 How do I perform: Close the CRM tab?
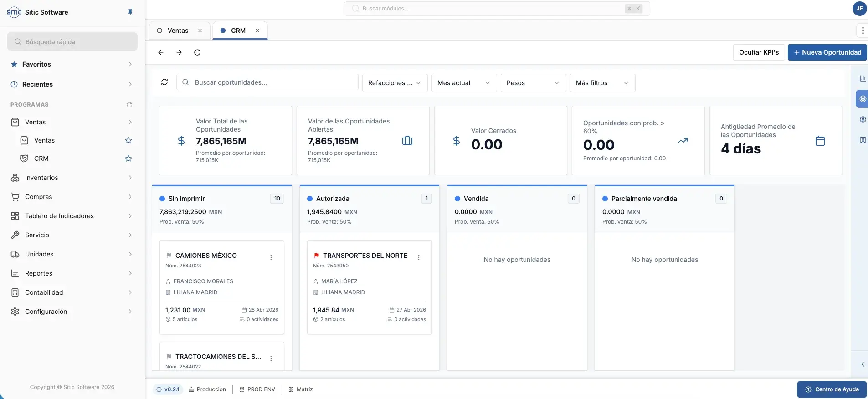(257, 31)
